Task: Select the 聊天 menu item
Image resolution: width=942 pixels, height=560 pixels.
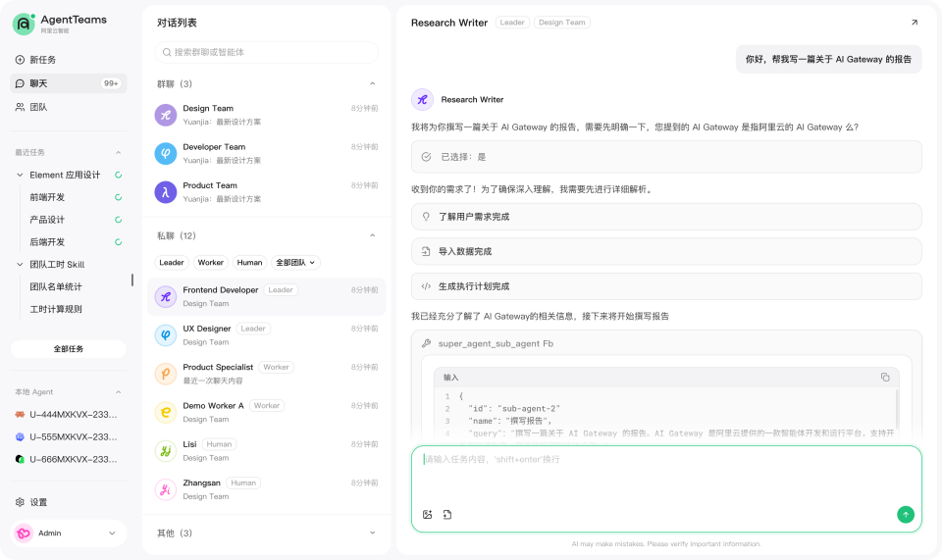Action: pyautogui.click(x=69, y=83)
